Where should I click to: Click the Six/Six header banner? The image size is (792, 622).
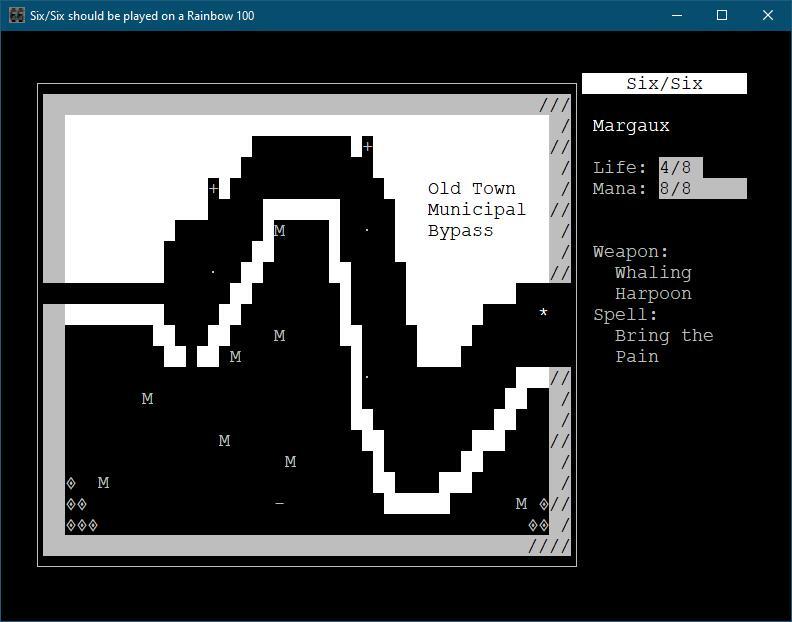tap(664, 84)
